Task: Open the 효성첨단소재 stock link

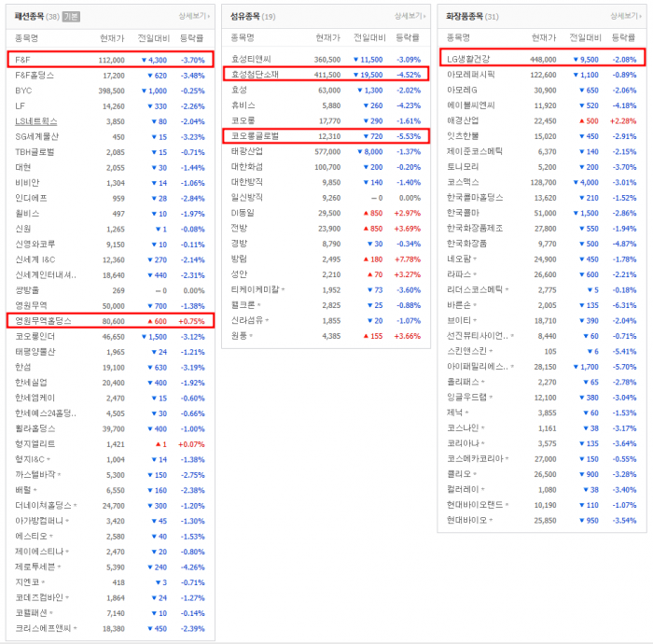Action: (255, 75)
